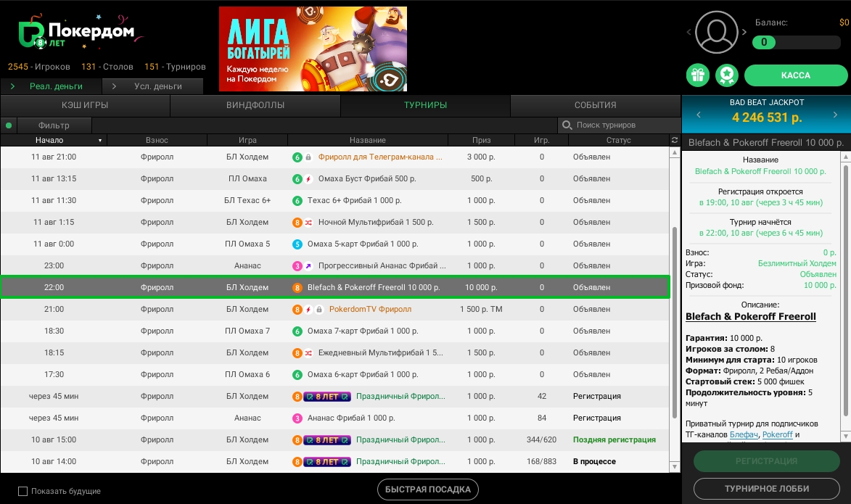Select Поздняя регистрация status cell

click(x=614, y=440)
